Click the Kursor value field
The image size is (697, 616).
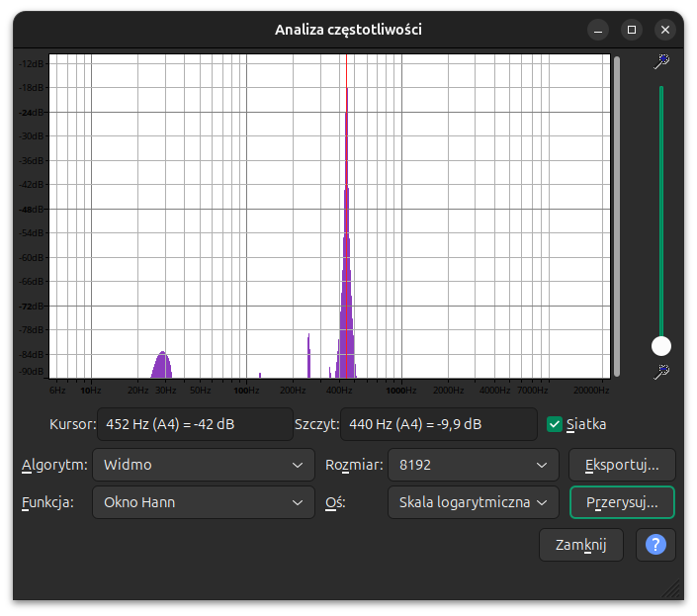click(x=195, y=424)
